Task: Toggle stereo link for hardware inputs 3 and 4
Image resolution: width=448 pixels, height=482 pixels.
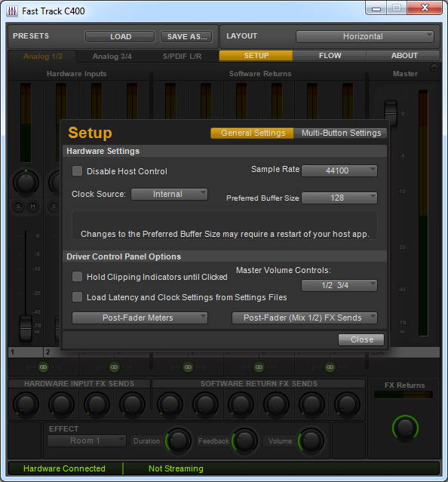Action: coord(115,367)
